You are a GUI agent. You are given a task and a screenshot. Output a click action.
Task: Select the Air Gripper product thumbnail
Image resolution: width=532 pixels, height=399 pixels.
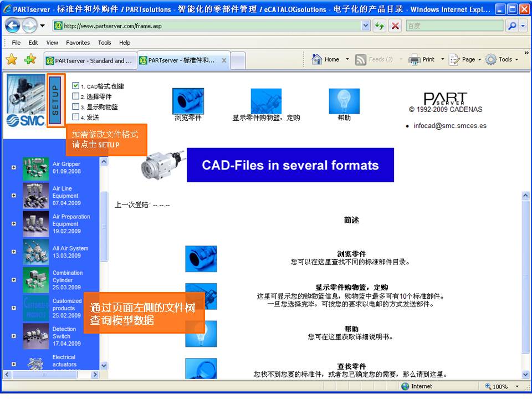pos(35,168)
